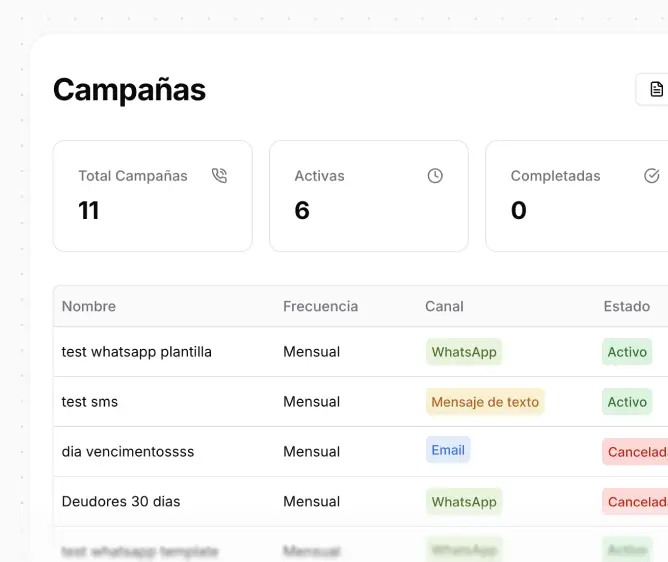Click the phone icon in Total Campañas card
The image size is (668, 562).
[x=220, y=176]
